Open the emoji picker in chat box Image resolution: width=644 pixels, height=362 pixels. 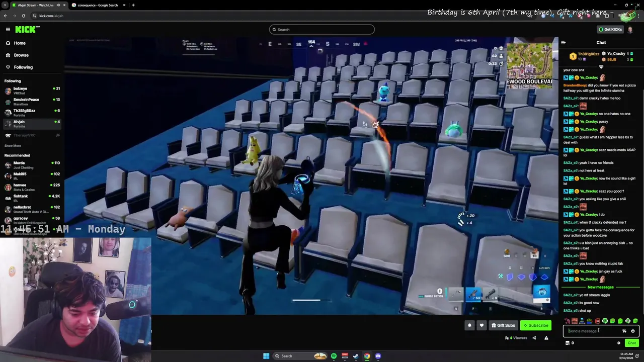click(633, 331)
